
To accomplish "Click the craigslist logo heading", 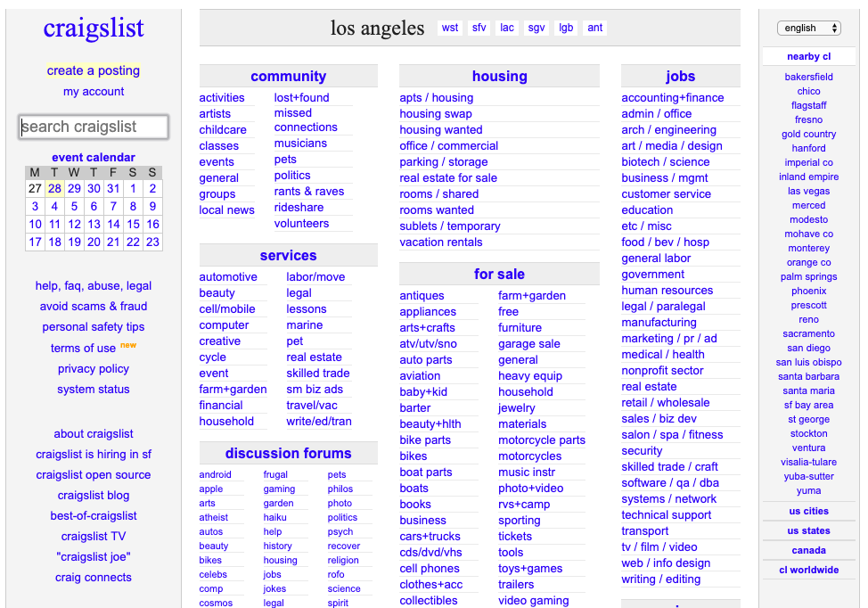I will (94, 28).
